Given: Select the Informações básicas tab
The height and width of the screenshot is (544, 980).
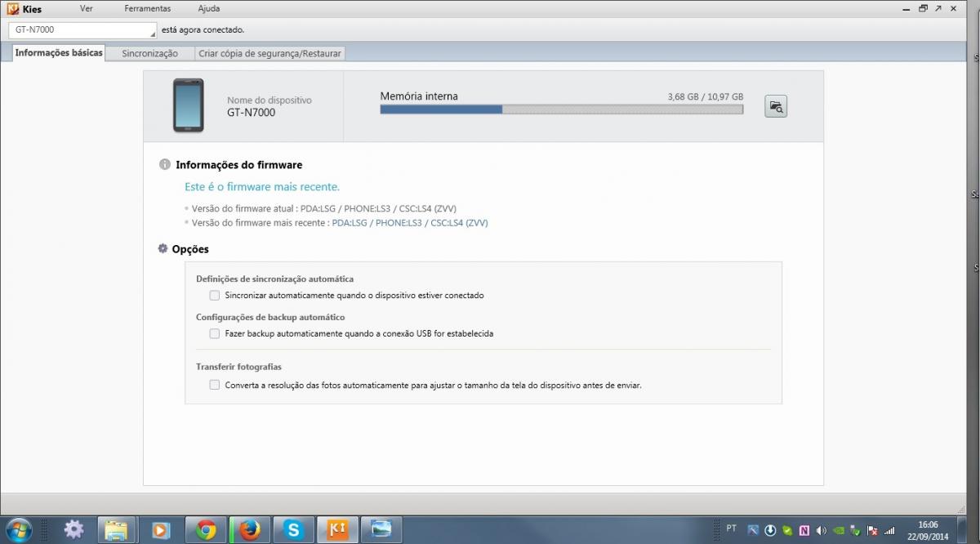Looking at the screenshot, I should pyautogui.click(x=59, y=53).
